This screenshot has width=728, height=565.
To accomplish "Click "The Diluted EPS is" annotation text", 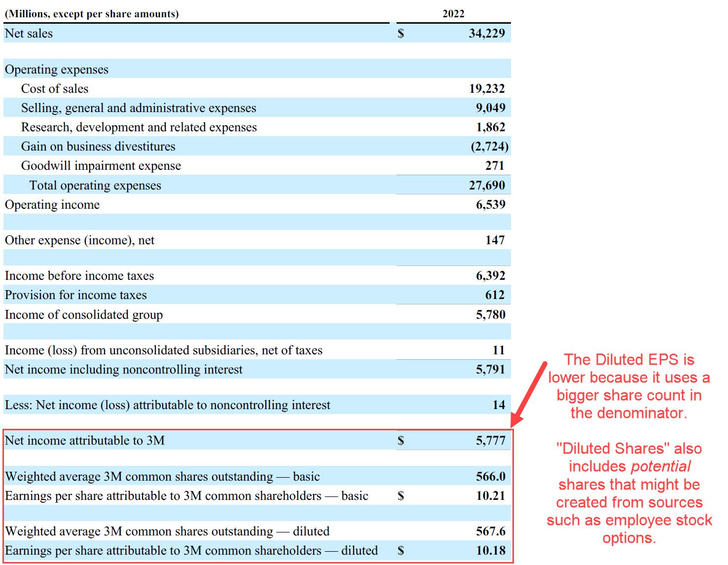I will coord(629,360).
